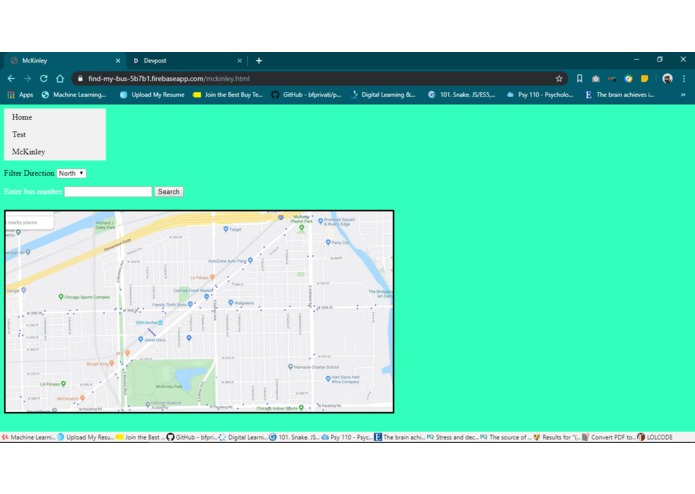Click the Party City map pin
The height and width of the screenshot is (494, 695).
click(328, 242)
